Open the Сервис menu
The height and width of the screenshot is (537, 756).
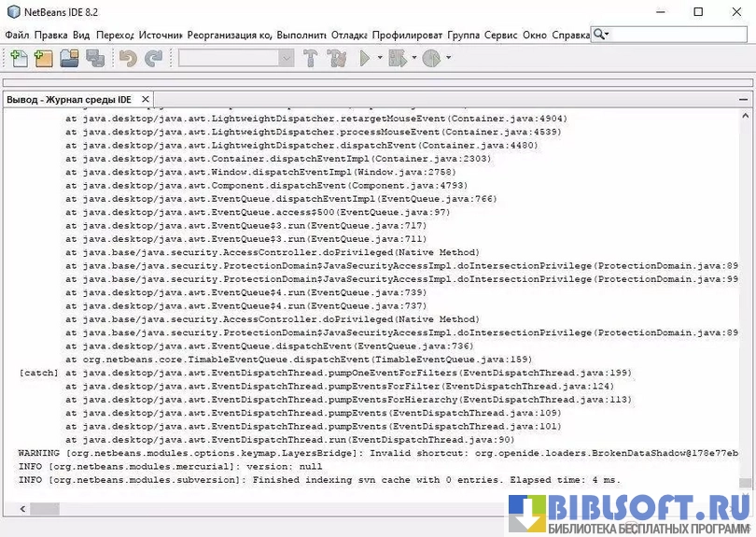500,35
